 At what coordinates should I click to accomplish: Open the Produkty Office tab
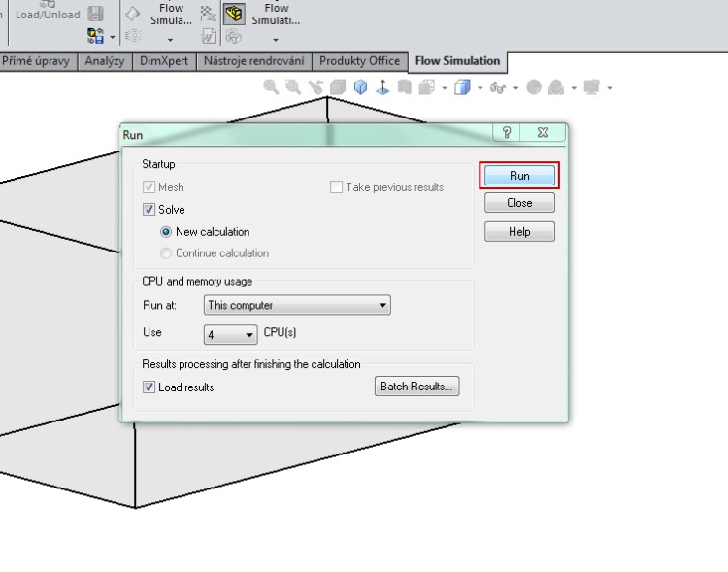click(x=359, y=61)
